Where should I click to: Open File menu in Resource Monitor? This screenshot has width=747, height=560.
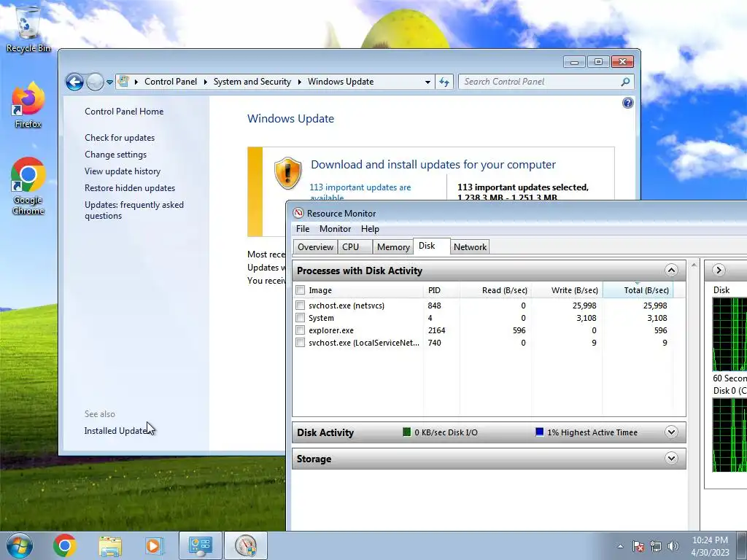click(303, 228)
